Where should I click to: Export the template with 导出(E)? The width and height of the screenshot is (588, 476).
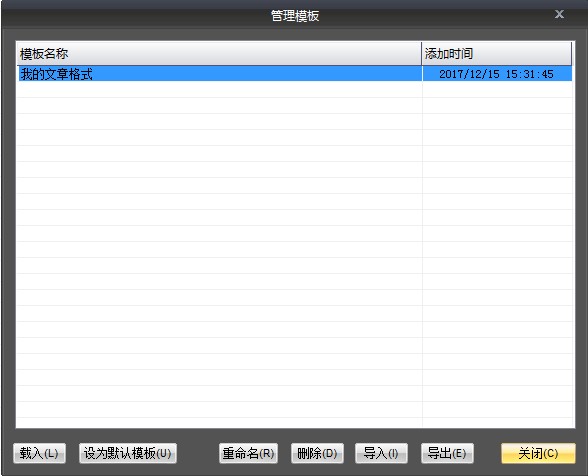447,453
